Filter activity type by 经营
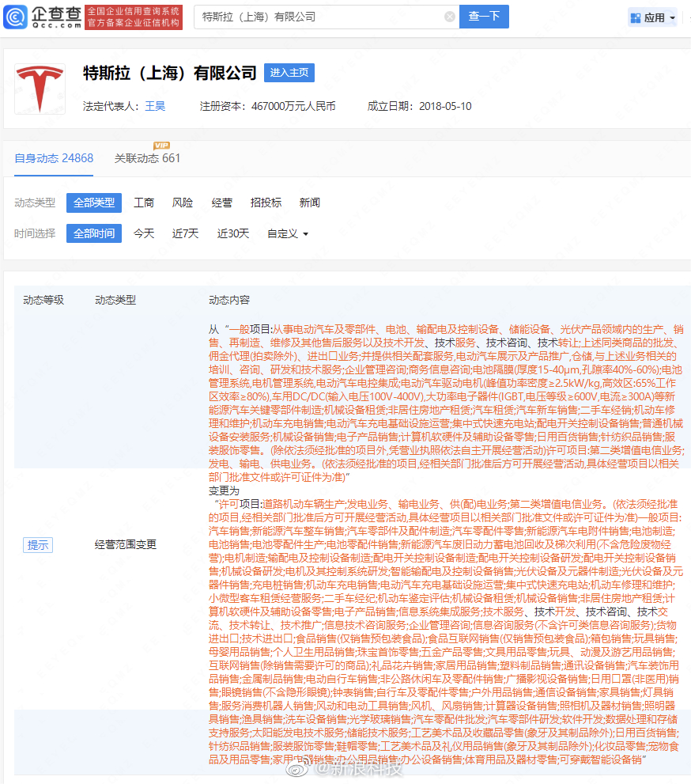This screenshot has width=691, height=784. [222, 203]
